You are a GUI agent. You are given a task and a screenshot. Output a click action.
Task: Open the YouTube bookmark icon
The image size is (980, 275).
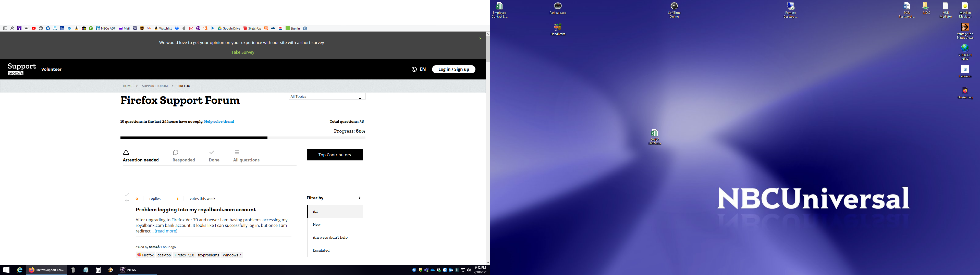(x=34, y=29)
